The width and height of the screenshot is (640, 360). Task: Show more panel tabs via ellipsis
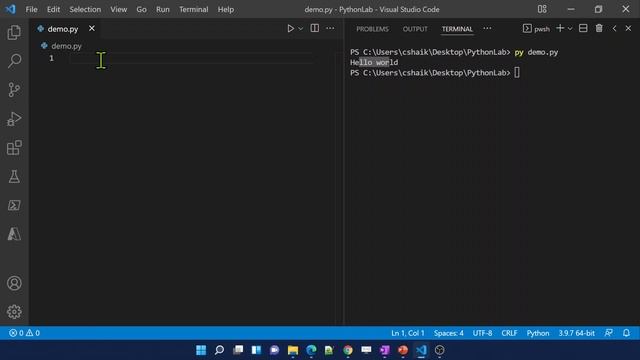(x=487, y=29)
